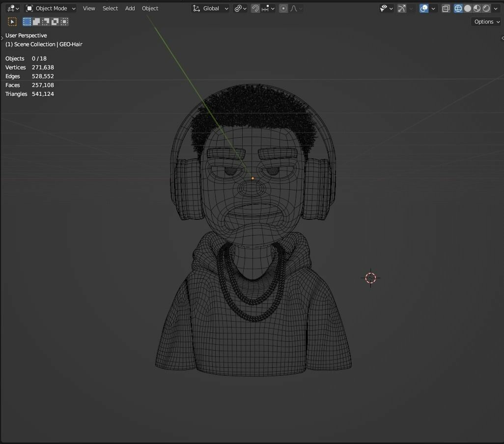The width and height of the screenshot is (504, 444).
Task: Toggle X-Ray mode in viewport
Action: [446, 8]
